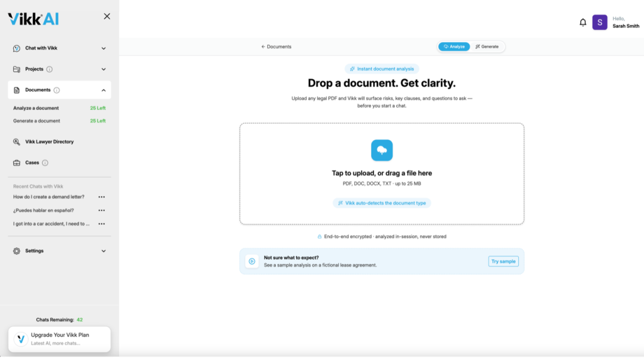This screenshot has height=362, width=644.
Task: Click the Try sample button
Action: tap(503, 261)
